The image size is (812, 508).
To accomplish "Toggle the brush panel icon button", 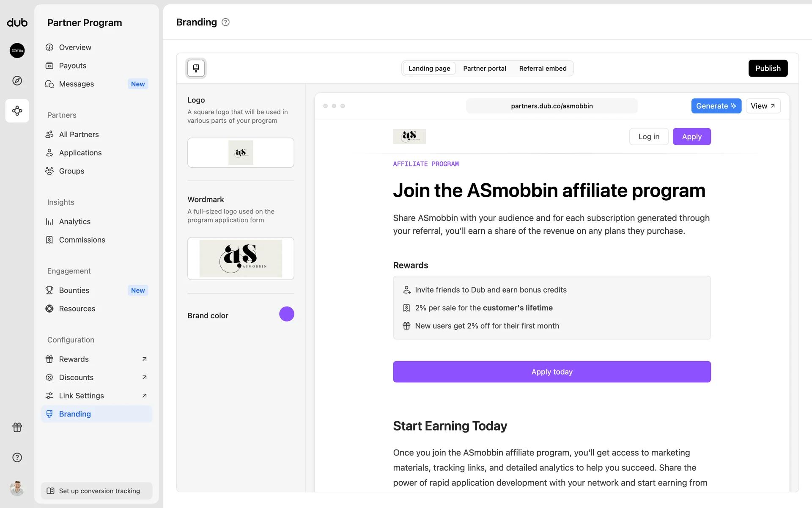I will tap(196, 68).
